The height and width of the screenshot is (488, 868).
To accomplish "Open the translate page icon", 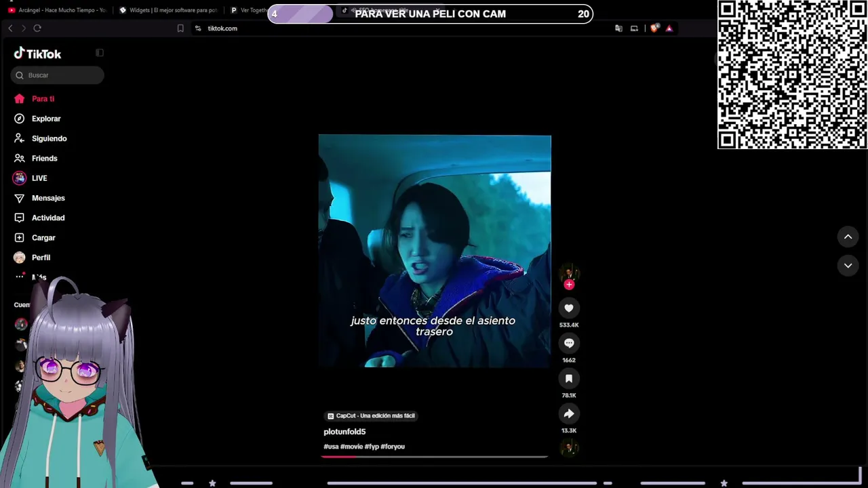I will (618, 28).
